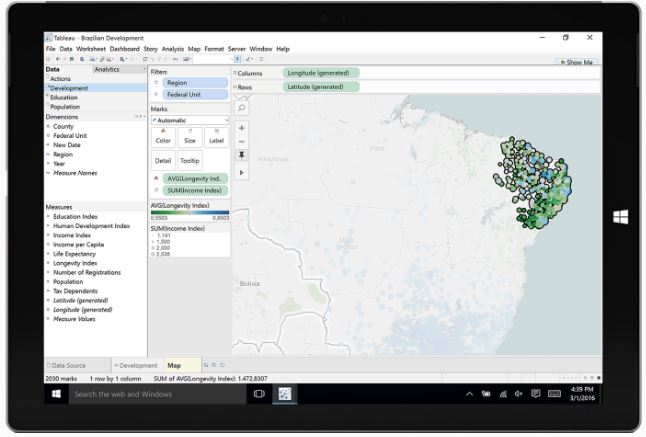Viewport: 646px width, 437px height.
Task: Open the Worksheet menu
Action: tap(91, 49)
